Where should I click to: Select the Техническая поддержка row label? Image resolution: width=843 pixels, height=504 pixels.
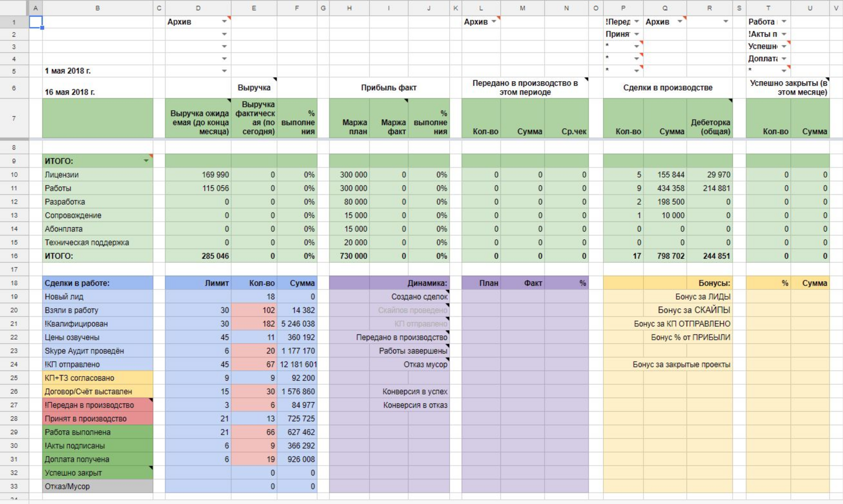pyautogui.click(x=97, y=242)
